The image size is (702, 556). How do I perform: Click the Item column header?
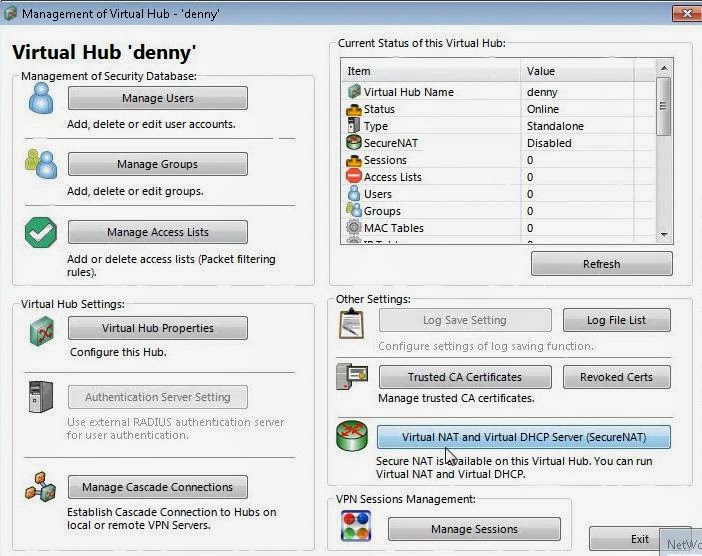(432, 71)
